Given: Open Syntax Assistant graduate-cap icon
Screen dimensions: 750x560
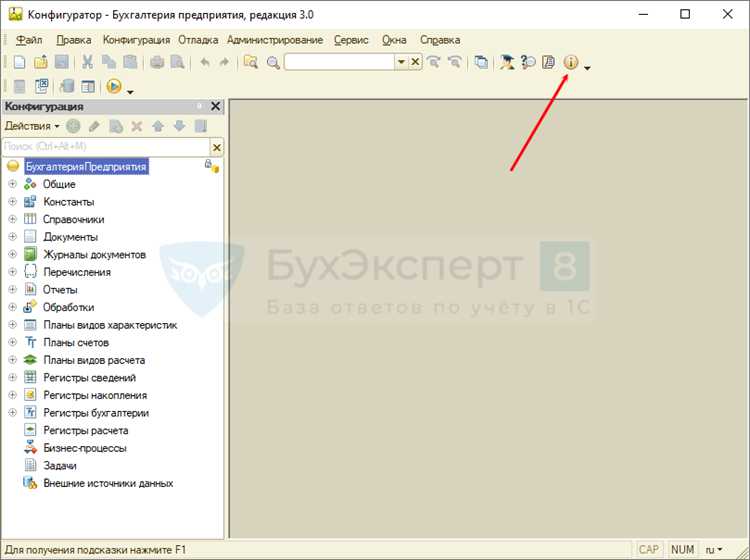Looking at the screenshot, I should click(x=507, y=62).
